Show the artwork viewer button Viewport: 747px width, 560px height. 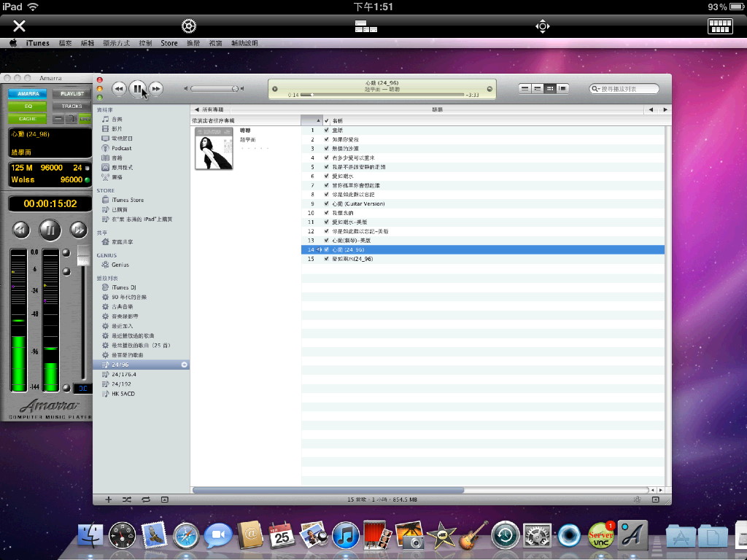164,499
